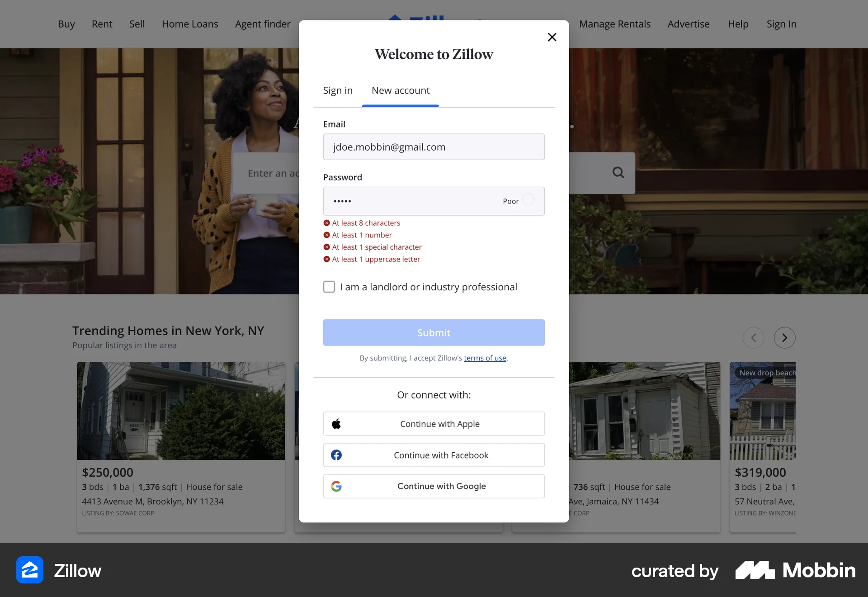Click inside the Email input field
868x597 pixels.
point(434,147)
